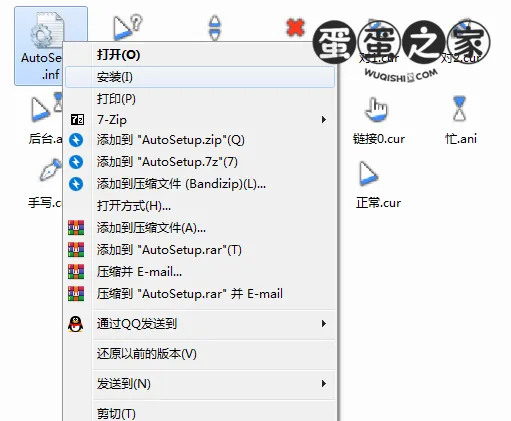Choose 发送到(N) entry

[x=200, y=384]
